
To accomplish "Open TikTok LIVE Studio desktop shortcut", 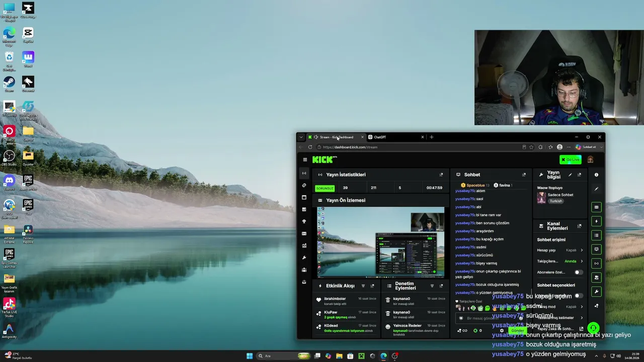I will (x=9, y=308).
